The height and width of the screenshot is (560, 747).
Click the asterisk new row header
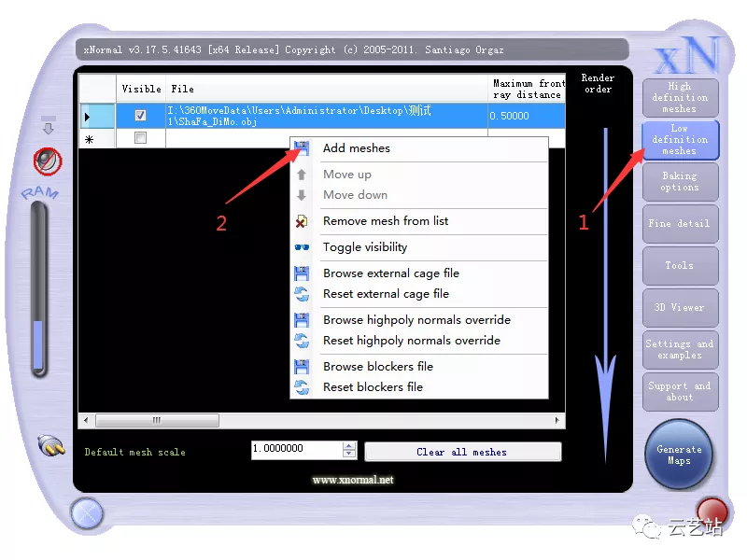click(x=97, y=139)
